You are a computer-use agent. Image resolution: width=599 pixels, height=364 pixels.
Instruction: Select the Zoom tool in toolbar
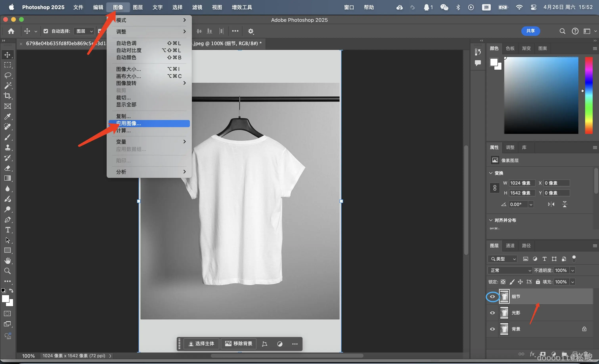pos(8,271)
